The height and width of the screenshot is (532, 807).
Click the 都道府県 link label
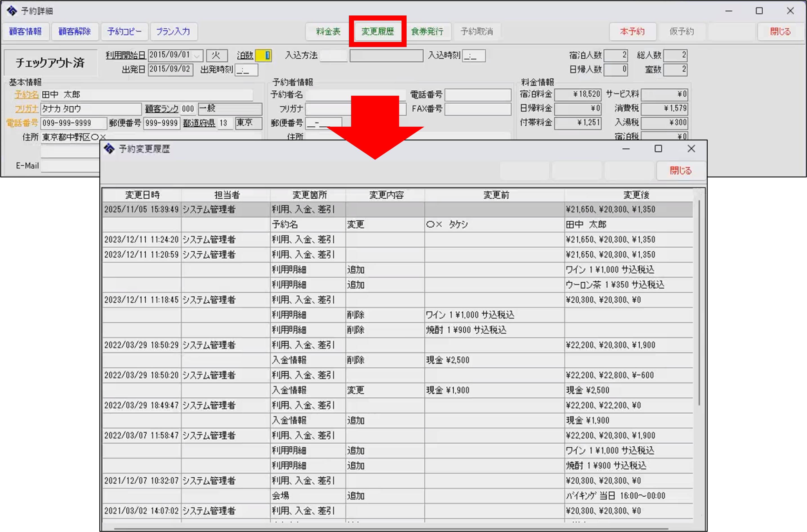pos(199,123)
